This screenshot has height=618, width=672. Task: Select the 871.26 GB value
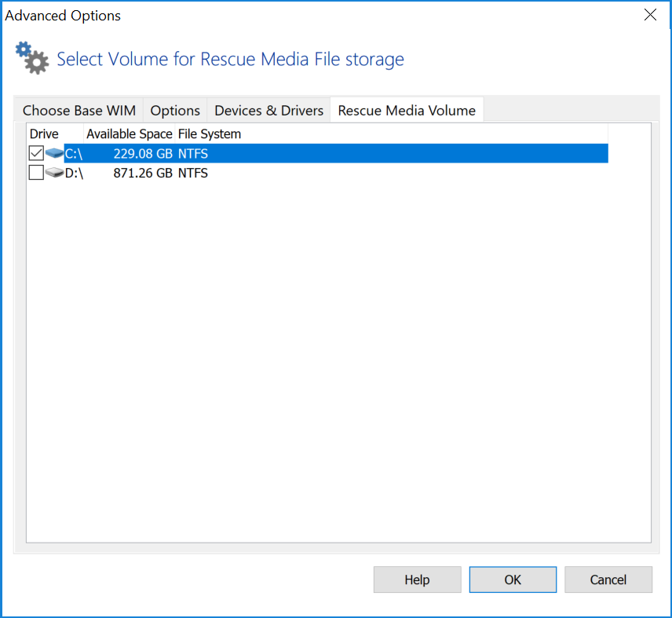(x=143, y=173)
